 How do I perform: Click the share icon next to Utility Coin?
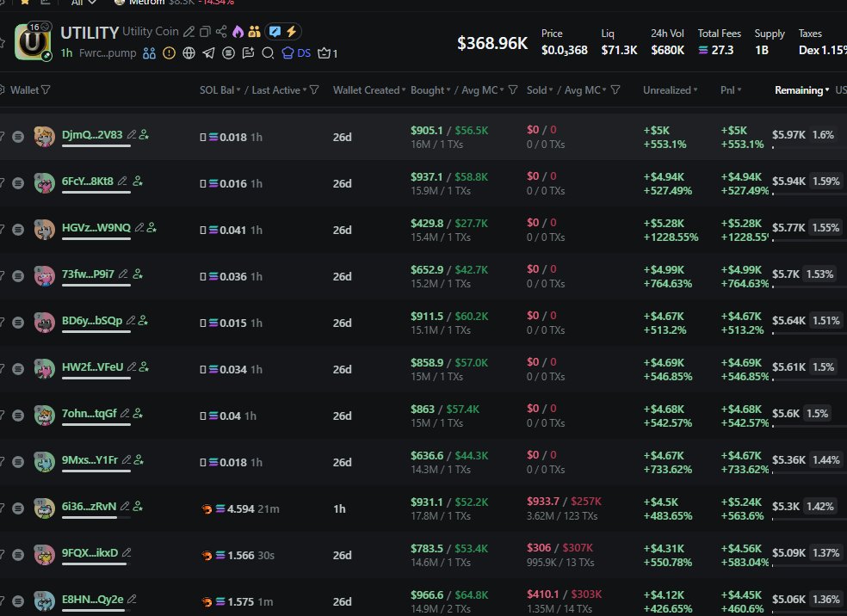click(x=221, y=32)
